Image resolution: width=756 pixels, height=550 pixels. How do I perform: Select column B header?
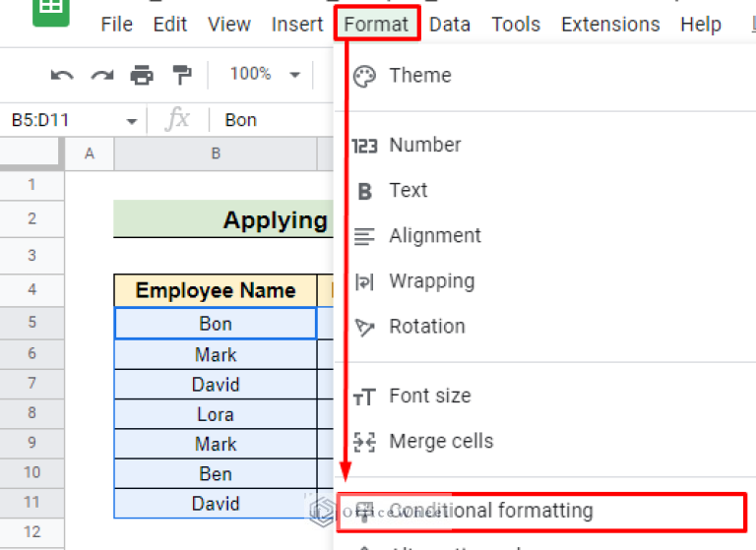[x=216, y=153]
